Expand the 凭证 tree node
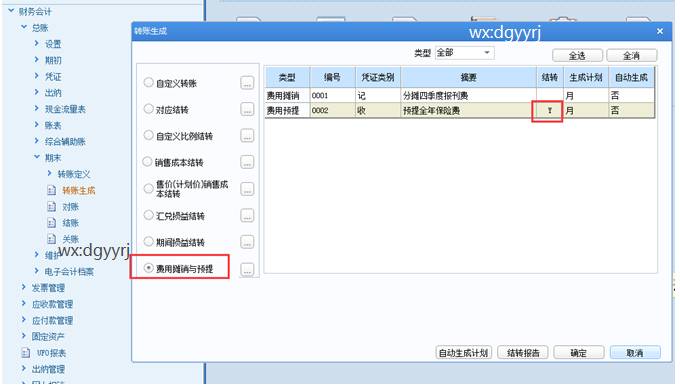The width and height of the screenshot is (680, 385). tap(36, 75)
